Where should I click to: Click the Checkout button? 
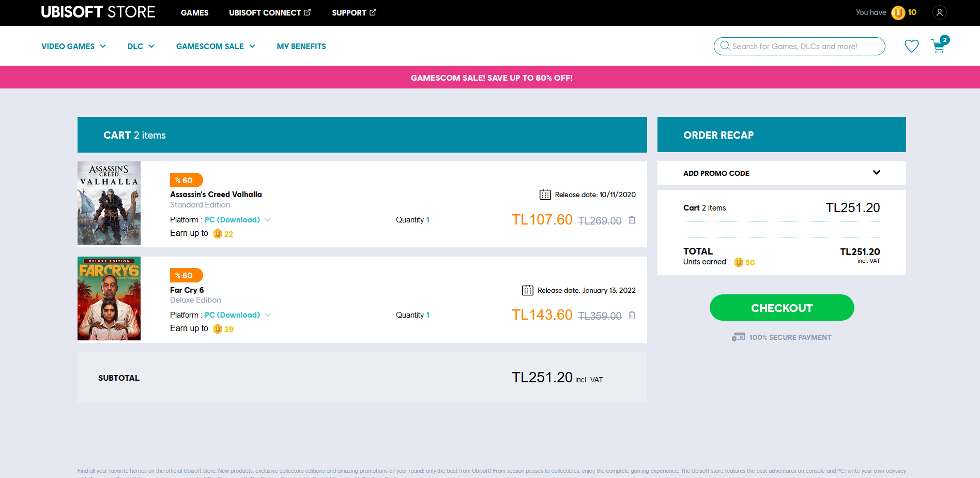(782, 308)
